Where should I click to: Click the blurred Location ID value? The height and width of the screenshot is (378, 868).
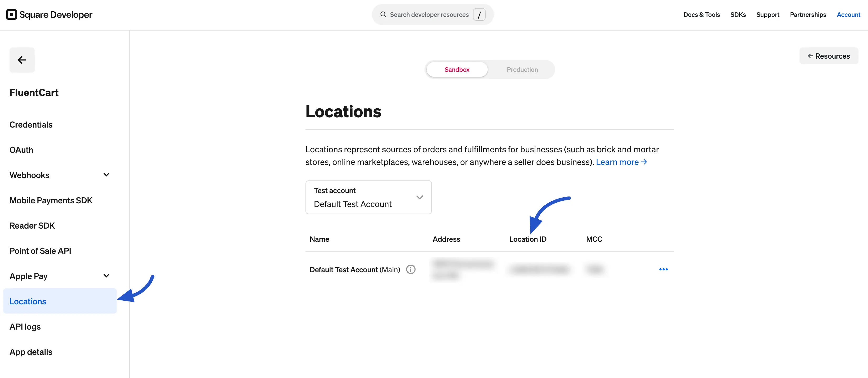point(539,269)
